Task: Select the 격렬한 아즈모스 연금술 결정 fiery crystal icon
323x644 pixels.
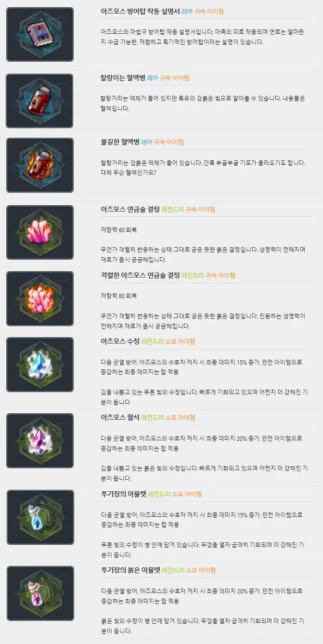Action: [40, 299]
